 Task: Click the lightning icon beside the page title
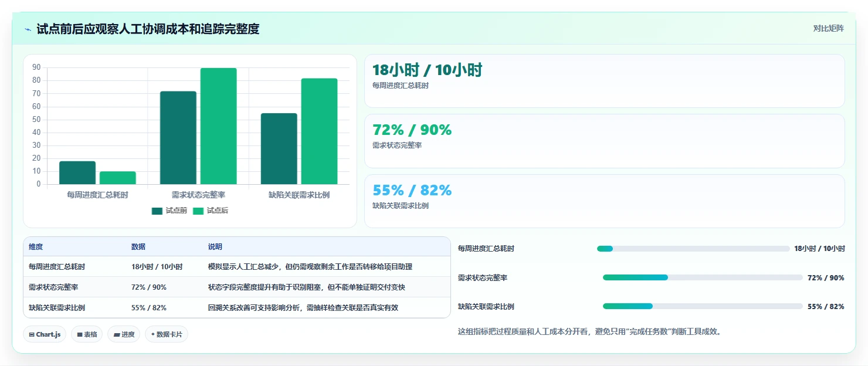tap(28, 29)
